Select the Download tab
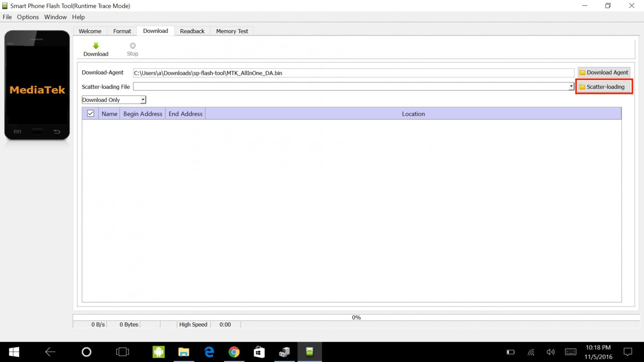Viewport: 644px width, 362px height. 156,31
